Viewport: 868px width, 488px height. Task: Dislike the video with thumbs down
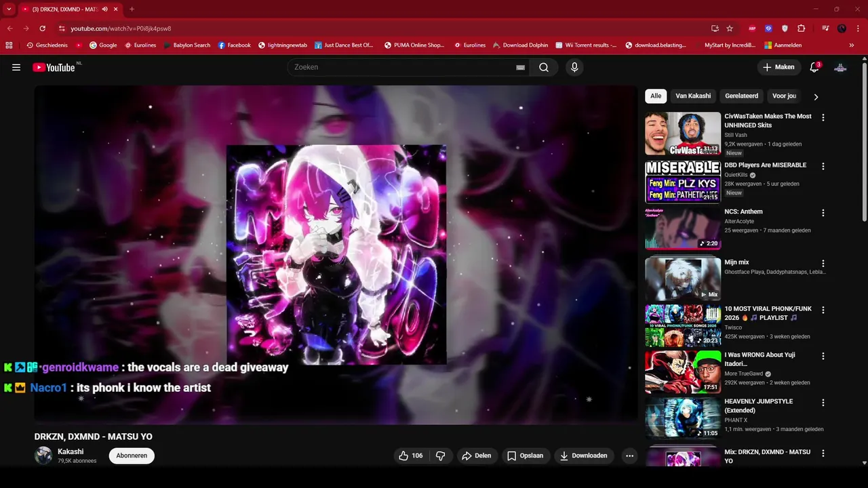click(440, 455)
